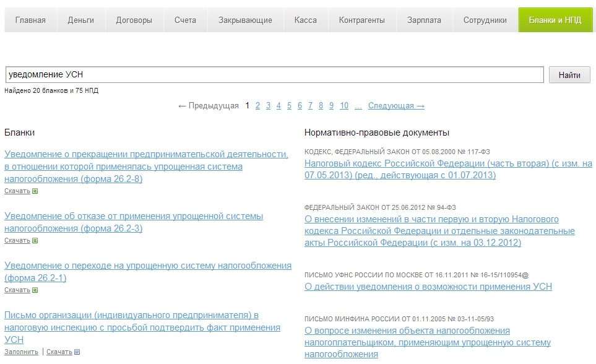
Task: Select the Касса tab
Action: click(306, 20)
